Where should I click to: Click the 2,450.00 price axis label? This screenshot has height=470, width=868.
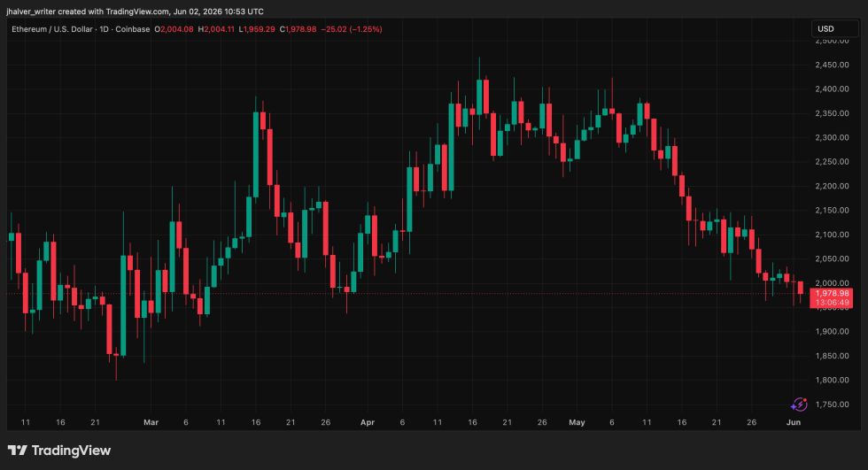[x=832, y=65]
